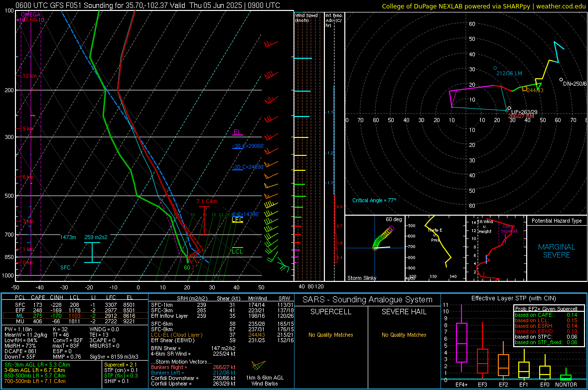Viewport: 588px width, 390px height.
Task: Click the 700-500mb LR = 7.1 C/km line
Action: pyautogui.click(x=35, y=381)
